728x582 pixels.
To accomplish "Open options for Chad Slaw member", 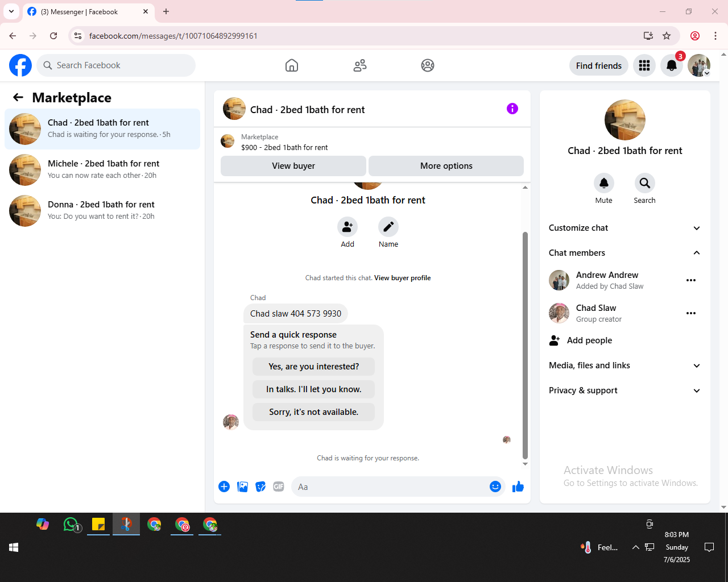I will 691,313.
